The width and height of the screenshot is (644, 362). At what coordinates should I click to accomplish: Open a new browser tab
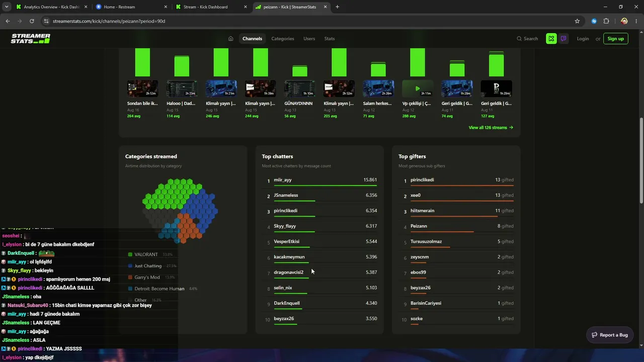click(x=337, y=7)
